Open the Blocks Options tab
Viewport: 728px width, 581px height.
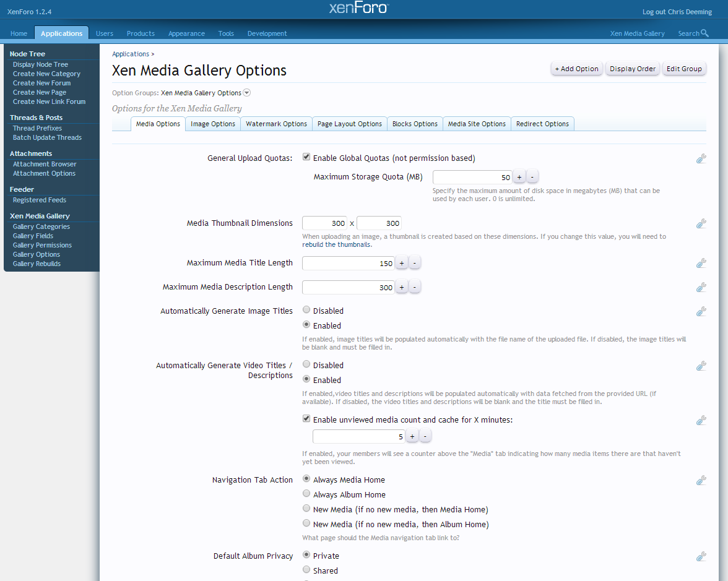pyautogui.click(x=415, y=124)
